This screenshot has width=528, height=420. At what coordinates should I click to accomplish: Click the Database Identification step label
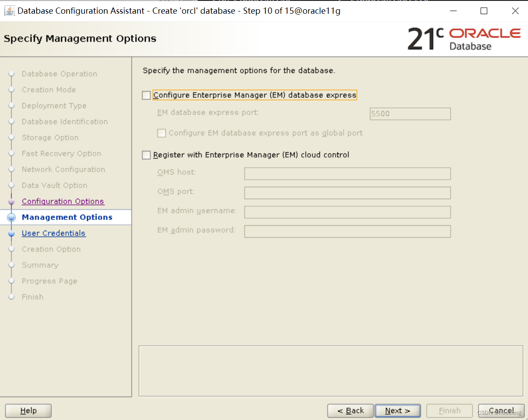[65, 122]
